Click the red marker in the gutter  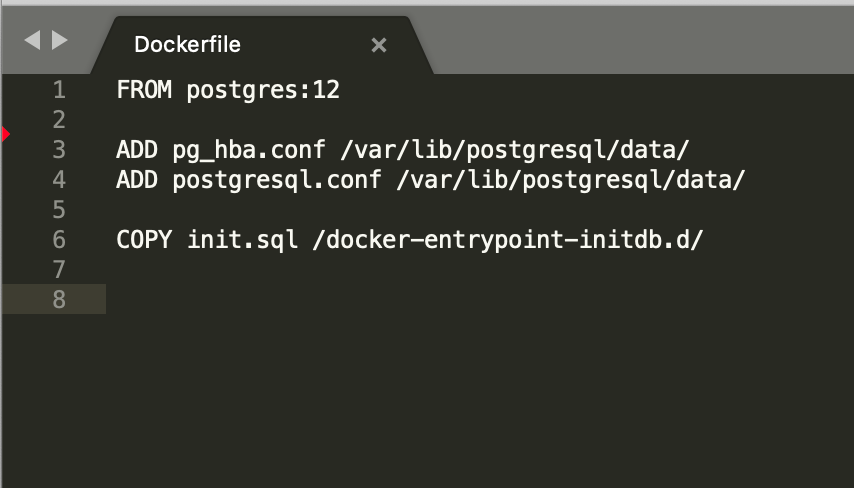(x=5, y=134)
